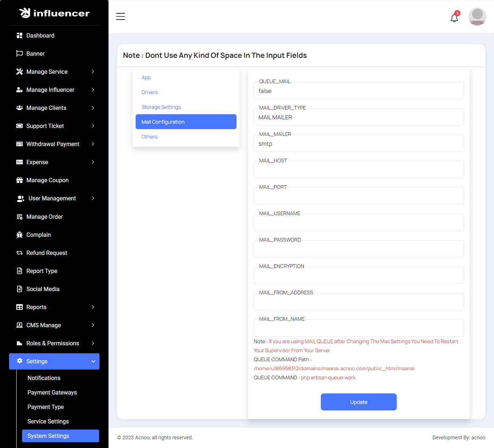
Task: Open notifications bell icon
Action: click(454, 18)
